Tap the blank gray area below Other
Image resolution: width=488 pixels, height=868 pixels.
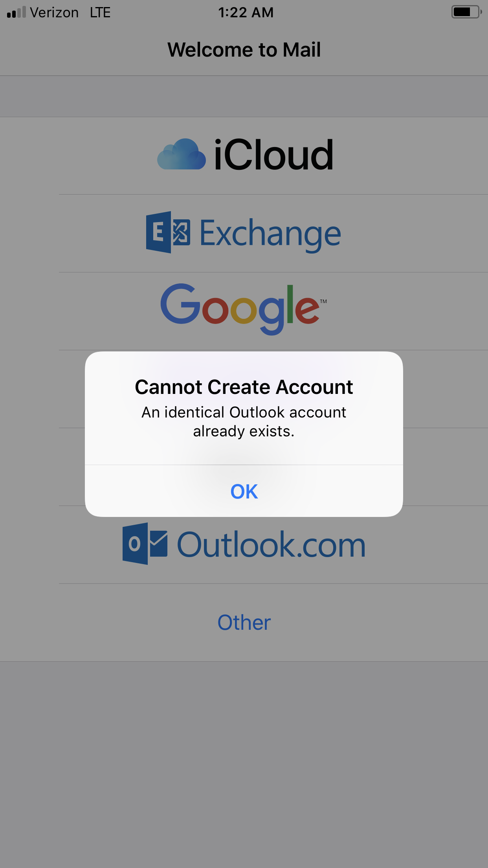244,765
